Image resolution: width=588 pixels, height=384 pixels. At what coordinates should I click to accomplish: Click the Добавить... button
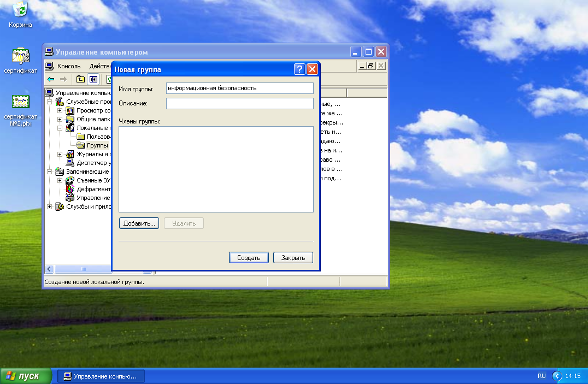(x=139, y=223)
